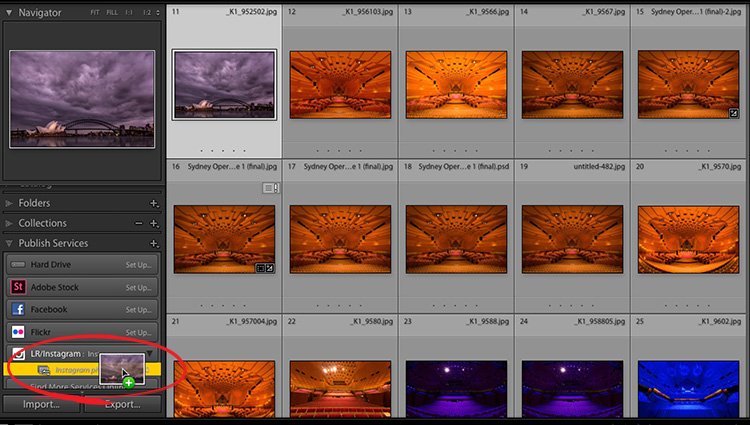The height and width of the screenshot is (425, 750).
Task: Click the Publish Services panel title
Action: 53,243
